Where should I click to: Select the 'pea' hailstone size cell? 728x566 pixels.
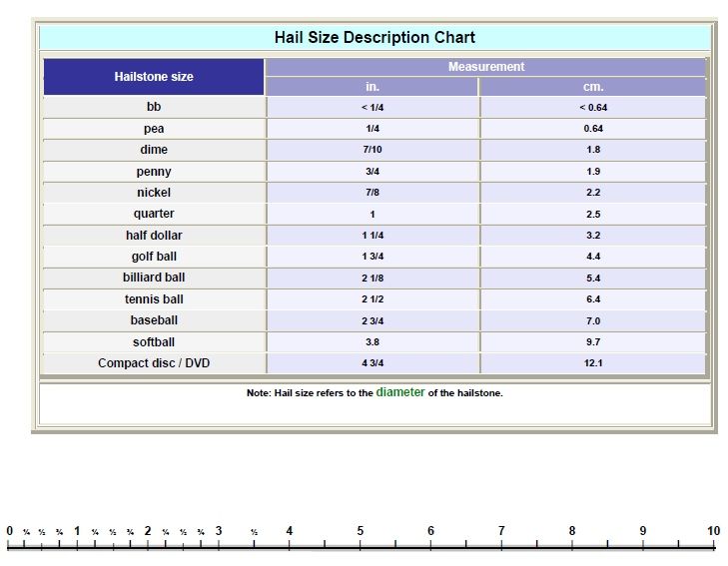point(154,129)
